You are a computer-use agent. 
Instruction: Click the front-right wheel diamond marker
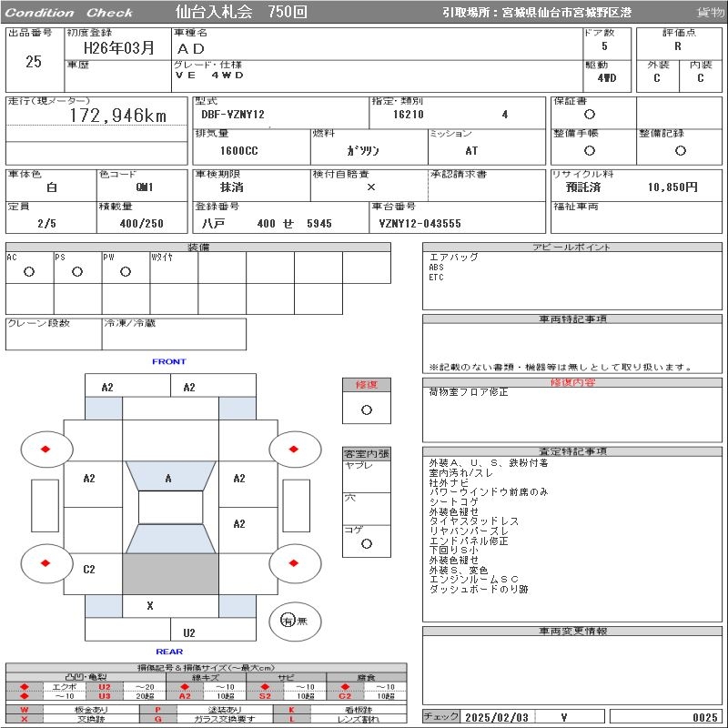click(295, 449)
